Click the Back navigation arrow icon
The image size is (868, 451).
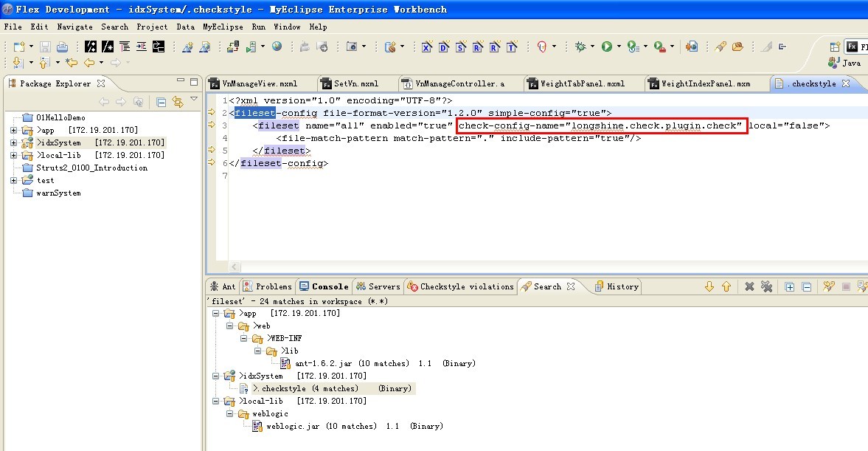(89, 63)
